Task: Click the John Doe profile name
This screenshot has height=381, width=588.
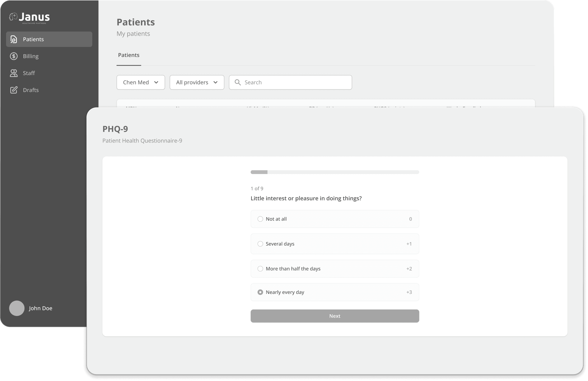Action: [41, 308]
